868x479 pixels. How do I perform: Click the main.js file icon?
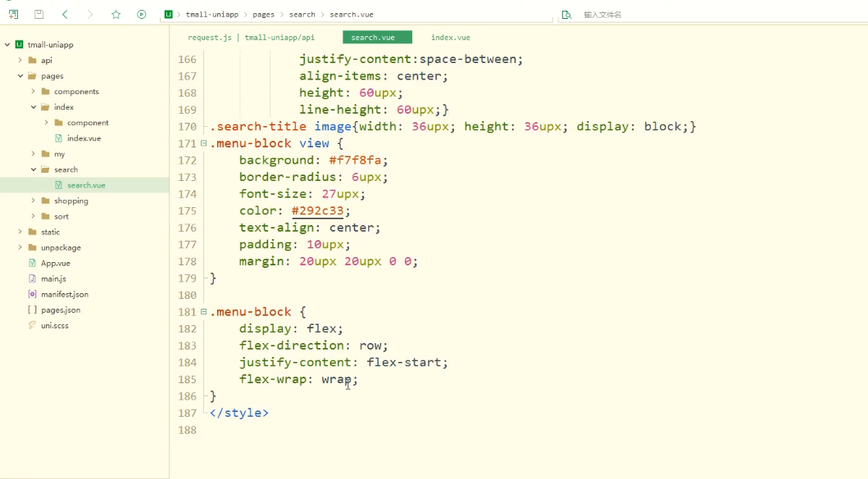32,278
